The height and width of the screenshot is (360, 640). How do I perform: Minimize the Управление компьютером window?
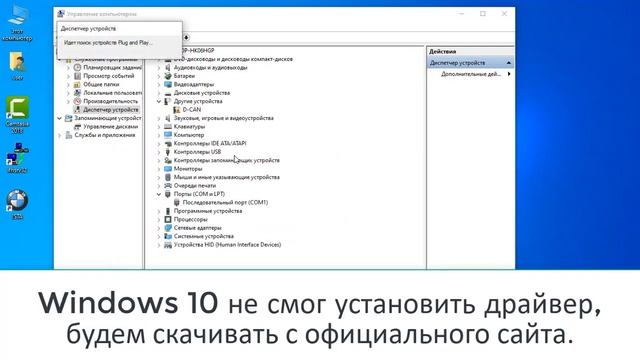point(462,14)
